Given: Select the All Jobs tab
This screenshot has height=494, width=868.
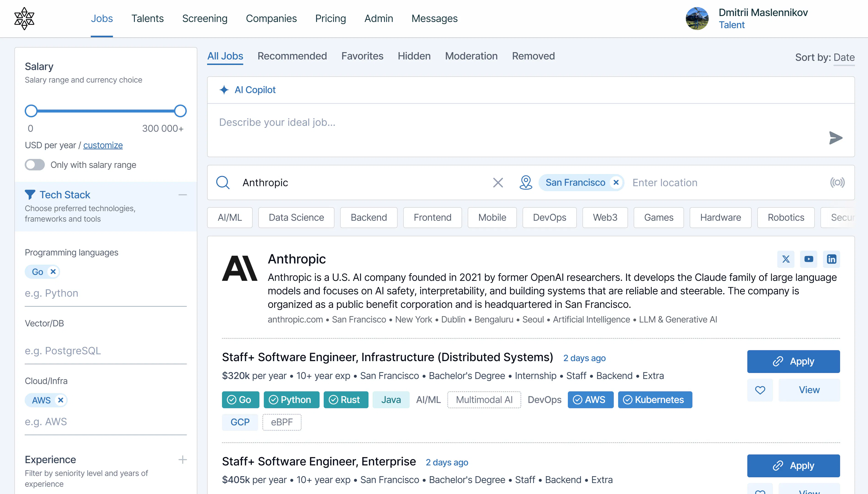Looking at the screenshot, I should [x=225, y=56].
